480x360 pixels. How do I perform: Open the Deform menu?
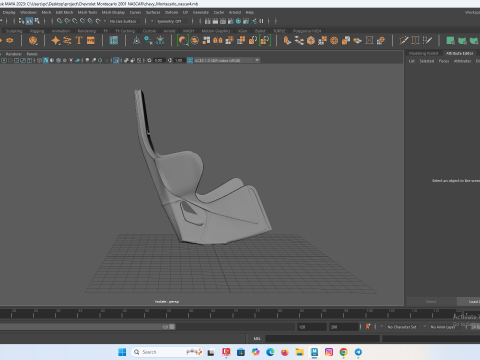pyautogui.click(x=171, y=12)
